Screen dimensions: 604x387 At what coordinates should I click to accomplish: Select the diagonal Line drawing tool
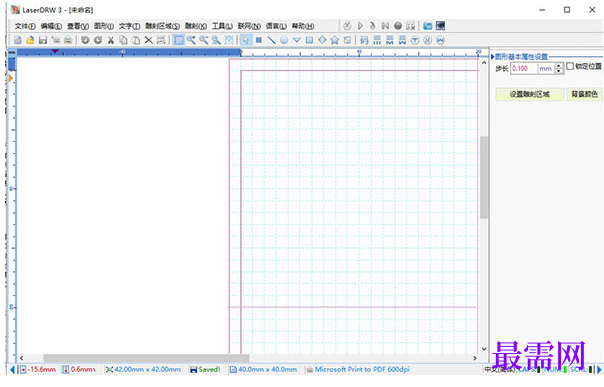click(x=272, y=40)
